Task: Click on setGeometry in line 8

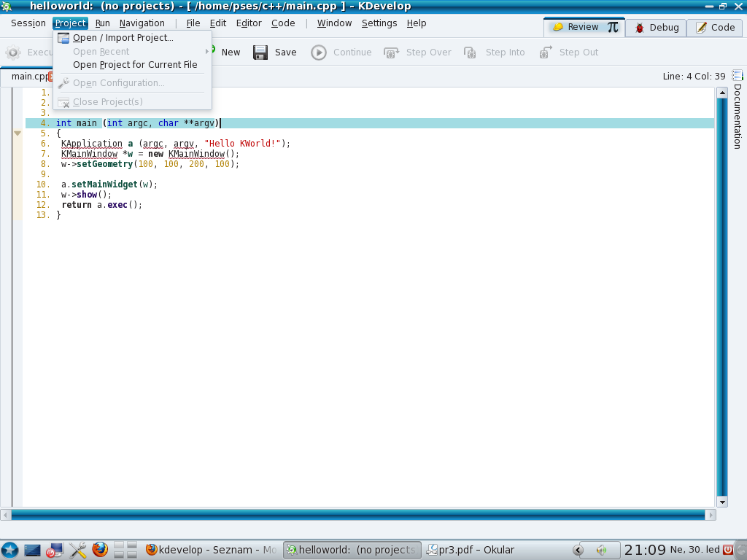Action: (x=105, y=164)
